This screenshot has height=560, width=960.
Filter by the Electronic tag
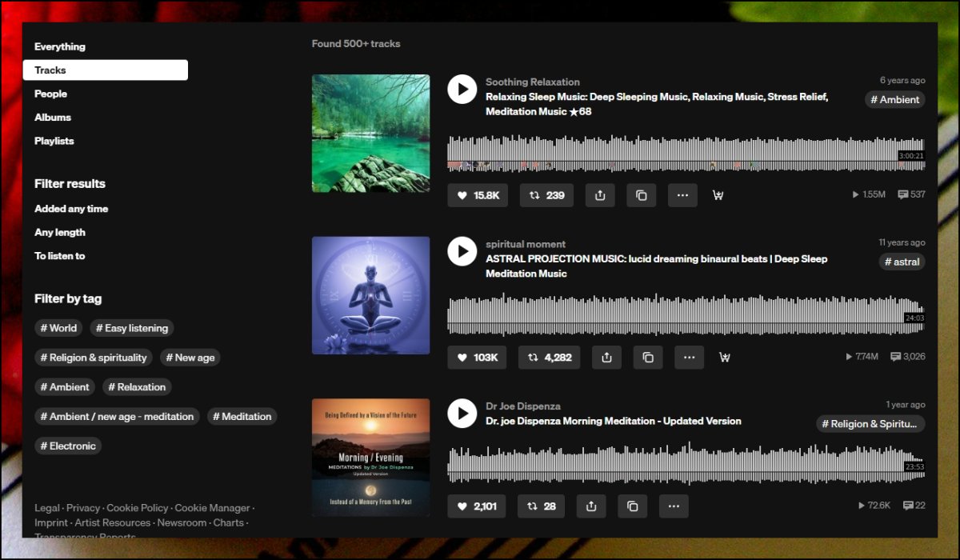tap(68, 446)
